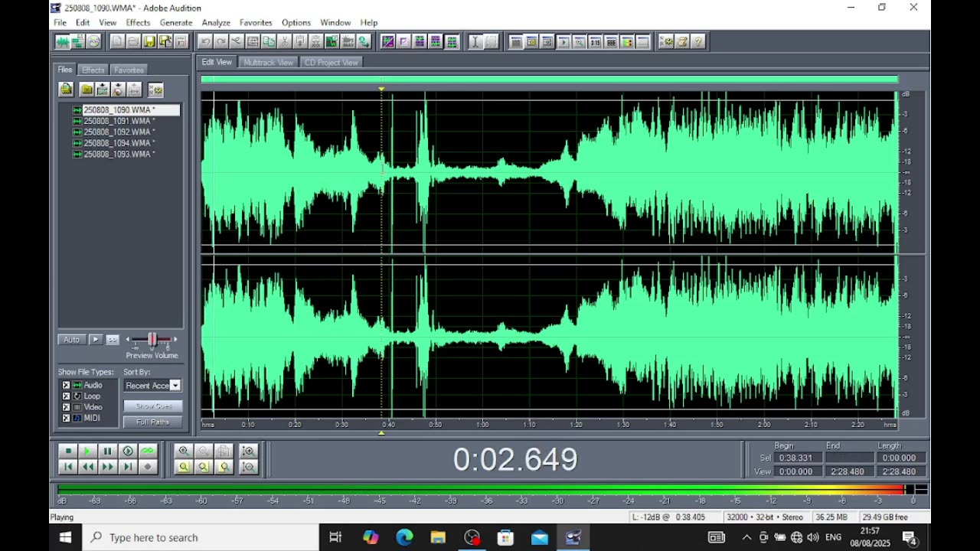Click the Multitrack view toolbar icon
This screenshot has width=980, height=551.
coord(78,41)
